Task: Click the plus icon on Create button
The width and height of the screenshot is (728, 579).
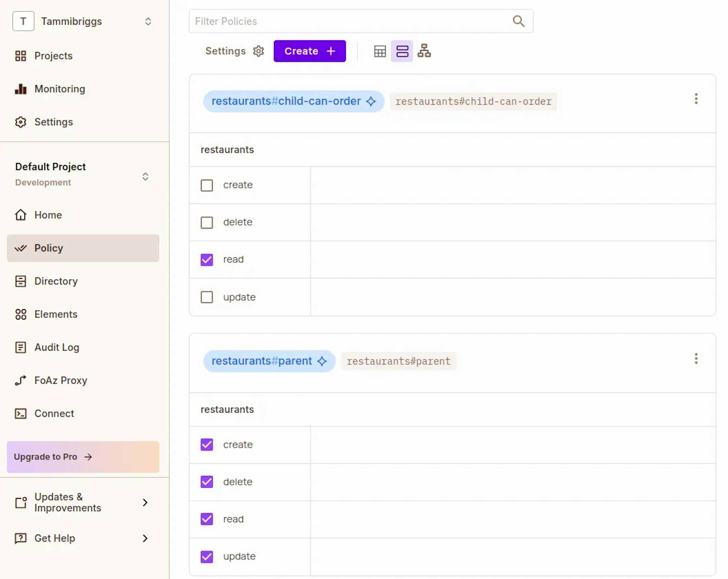Action: pyautogui.click(x=331, y=51)
